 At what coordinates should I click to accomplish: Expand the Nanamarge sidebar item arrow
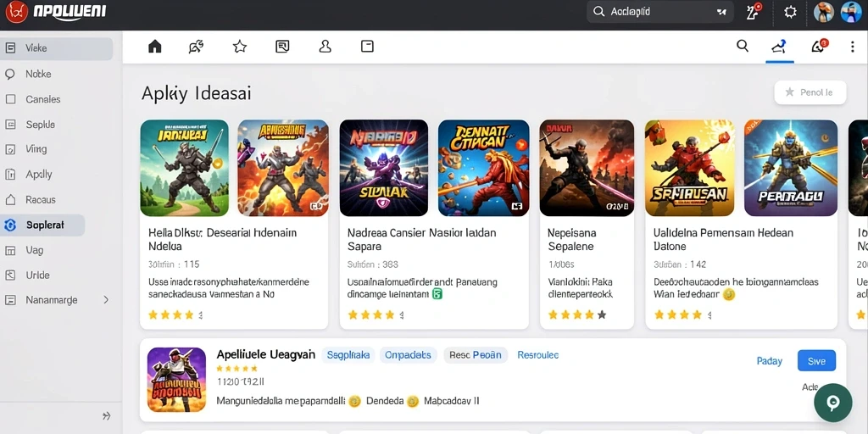point(106,300)
